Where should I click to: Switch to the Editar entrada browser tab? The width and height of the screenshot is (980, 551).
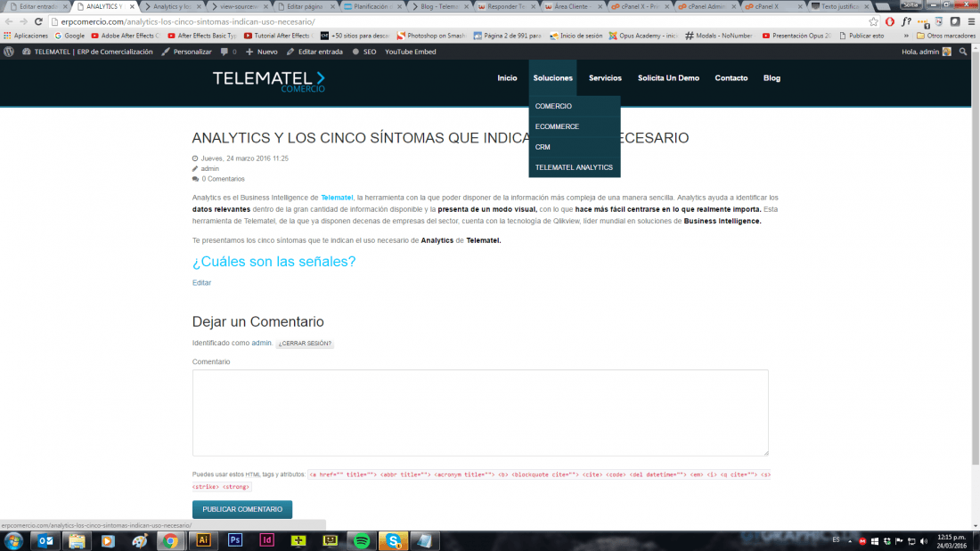pyautogui.click(x=37, y=6)
